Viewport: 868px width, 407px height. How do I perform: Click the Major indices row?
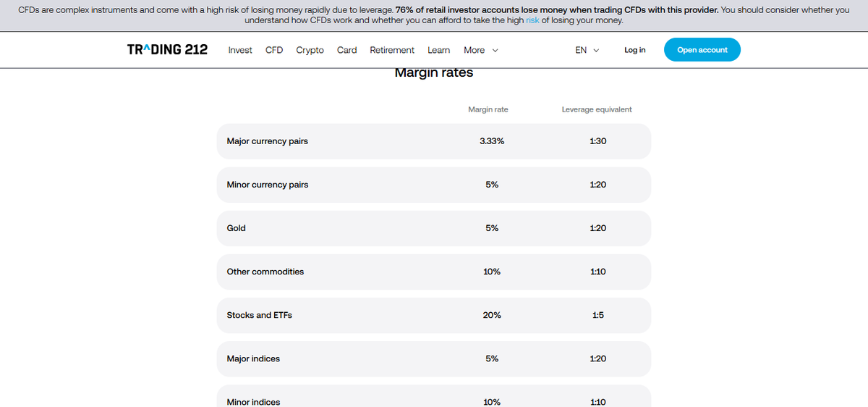pyautogui.click(x=434, y=358)
